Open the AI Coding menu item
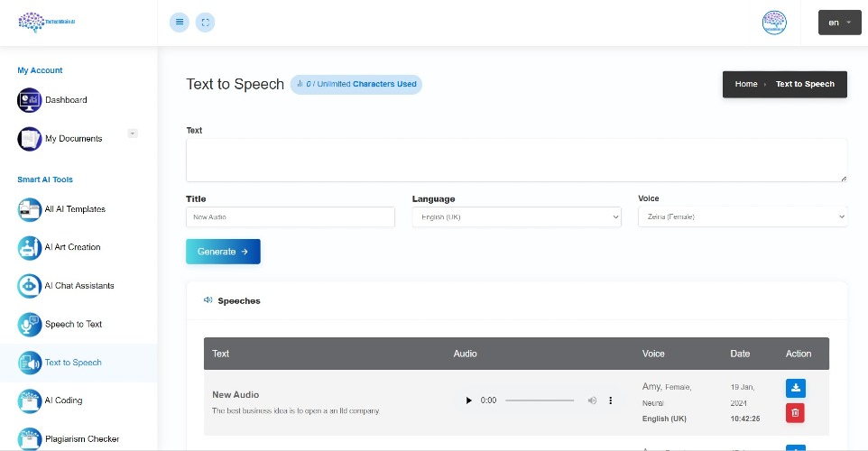Image resolution: width=868 pixels, height=451 pixels. (x=64, y=400)
